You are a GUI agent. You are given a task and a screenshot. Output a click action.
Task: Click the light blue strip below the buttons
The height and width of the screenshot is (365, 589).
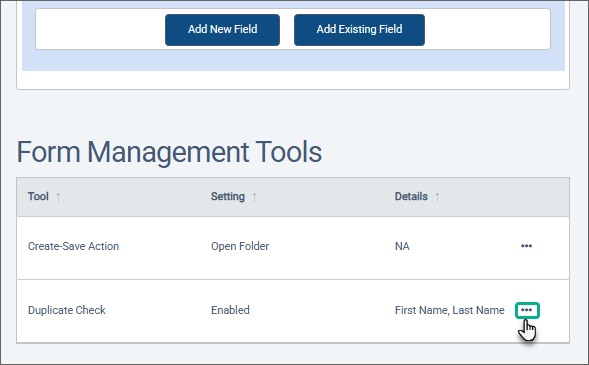tap(293, 60)
